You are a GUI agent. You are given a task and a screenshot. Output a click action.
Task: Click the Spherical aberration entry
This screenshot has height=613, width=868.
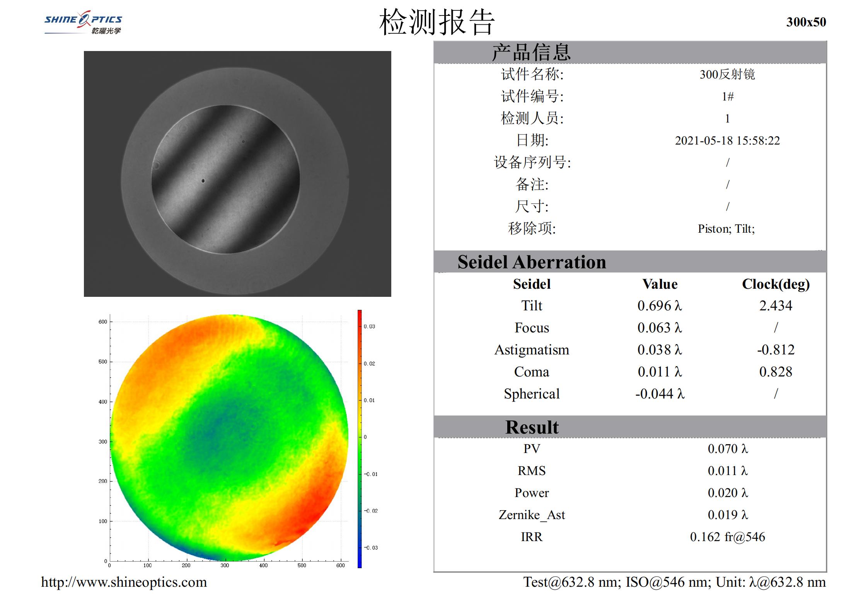click(x=533, y=393)
